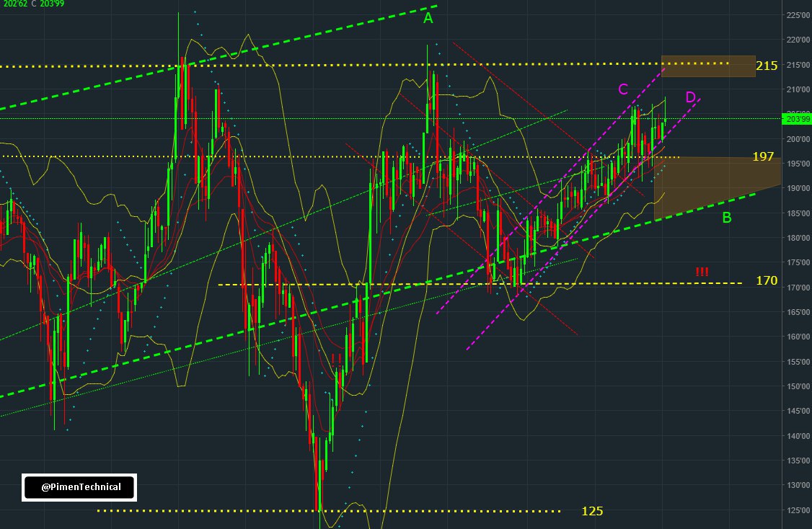Click the 190'00 price axis label
Viewport: 812px width, 529px height.
(x=798, y=188)
